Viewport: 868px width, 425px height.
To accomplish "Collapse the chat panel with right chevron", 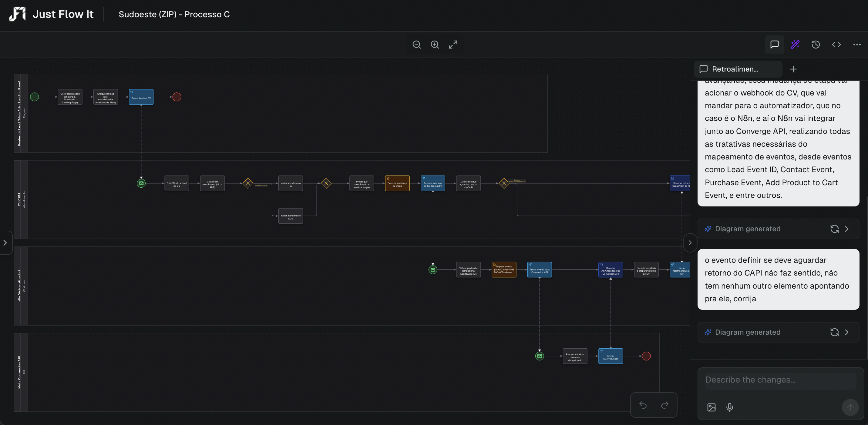I will (x=690, y=243).
